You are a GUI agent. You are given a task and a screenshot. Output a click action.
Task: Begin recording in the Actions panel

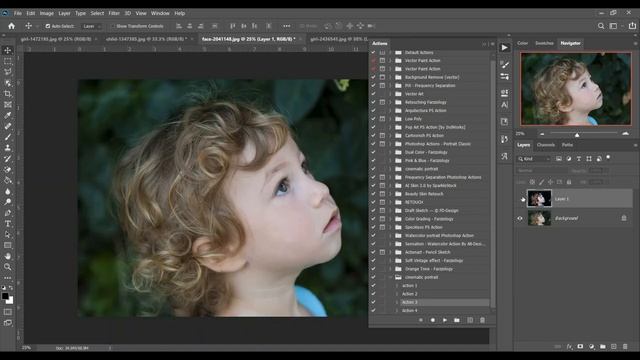tap(433, 320)
